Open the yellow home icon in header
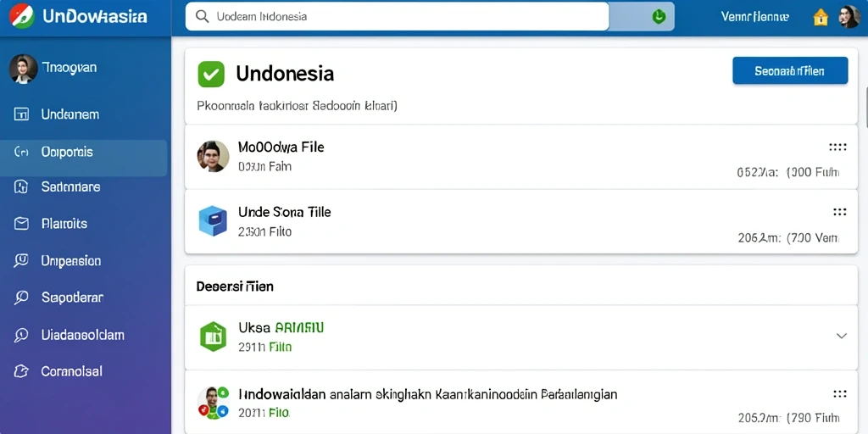Viewport: 868px width, 434px height. tap(821, 17)
